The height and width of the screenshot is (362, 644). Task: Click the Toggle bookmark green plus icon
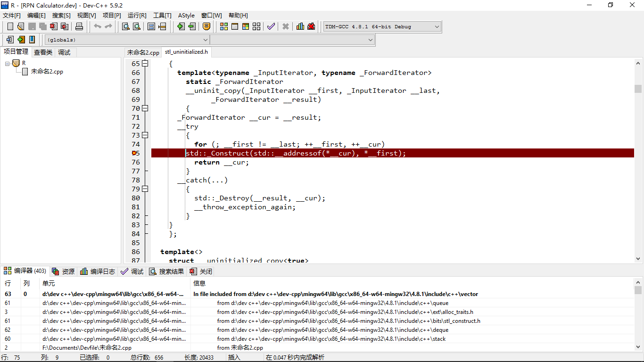click(x=21, y=40)
